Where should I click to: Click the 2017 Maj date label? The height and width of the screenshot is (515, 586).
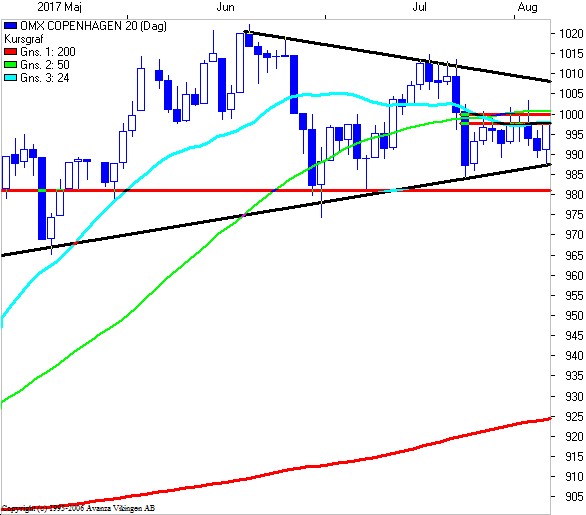click(x=59, y=7)
